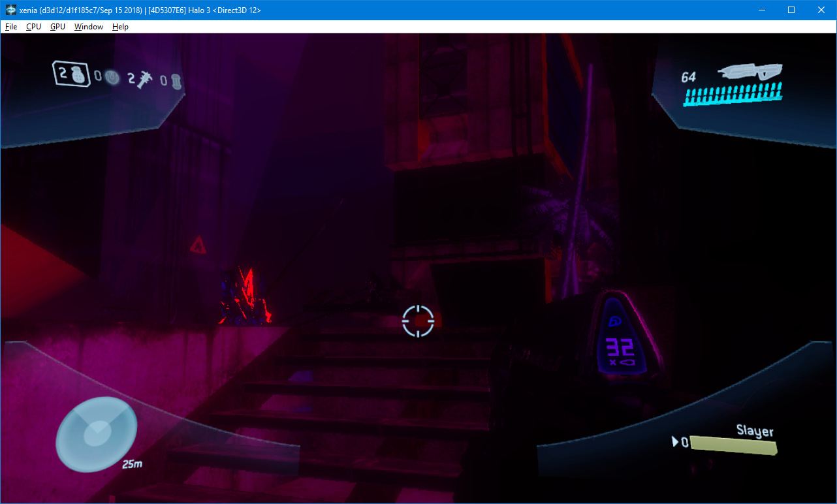Maximize the xenia window
The width and height of the screenshot is (837, 504).
click(791, 10)
